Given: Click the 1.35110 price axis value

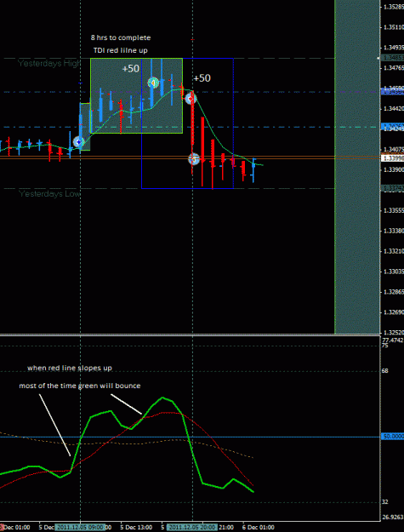Looking at the screenshot, I should (394, 27).
